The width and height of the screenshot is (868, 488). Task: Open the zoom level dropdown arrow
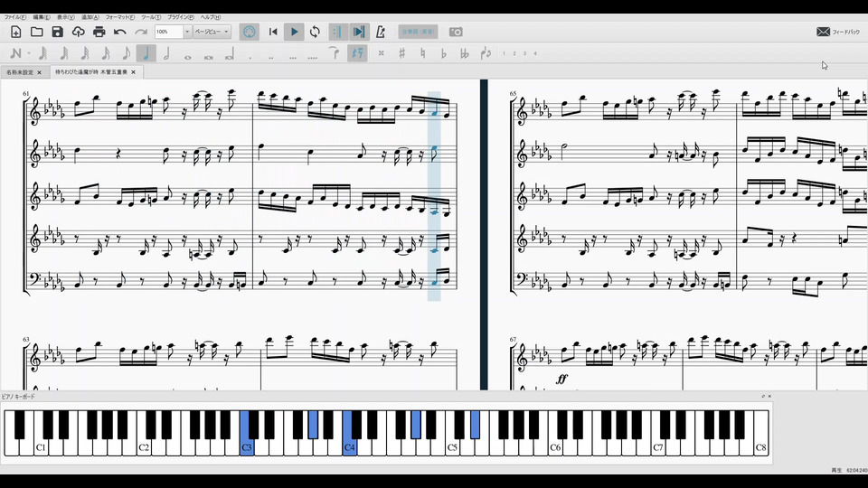click(x=187, y=32)
